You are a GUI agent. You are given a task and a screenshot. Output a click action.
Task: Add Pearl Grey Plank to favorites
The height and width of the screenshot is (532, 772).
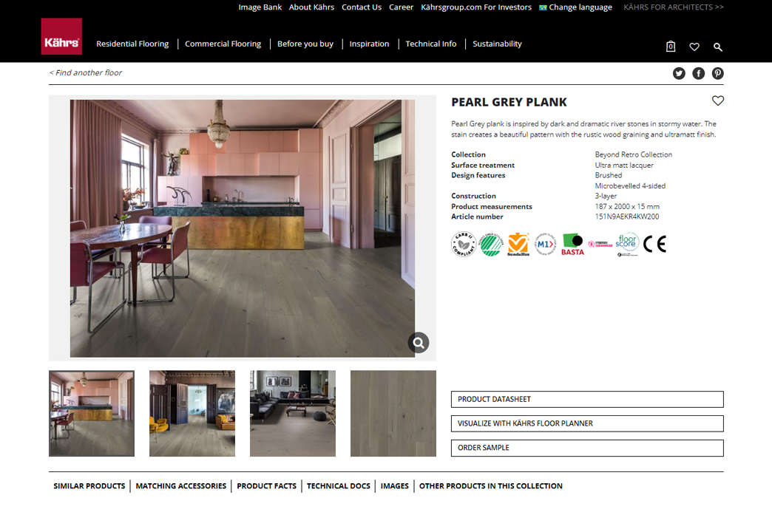718,101
